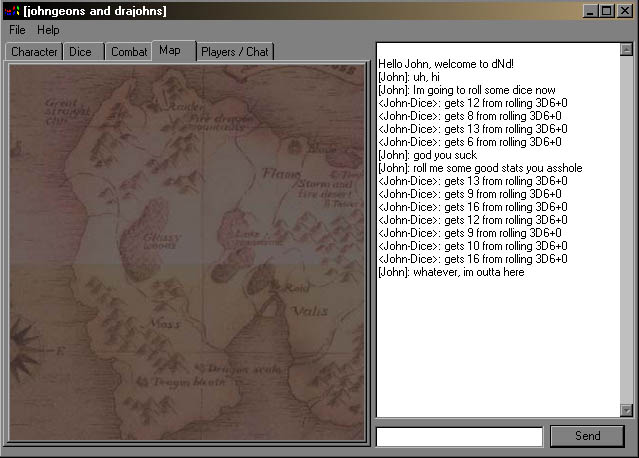This screenshot has width=639, height=458.
Task: Click the chat scrollbar up arrow
Action: [626, 50]
